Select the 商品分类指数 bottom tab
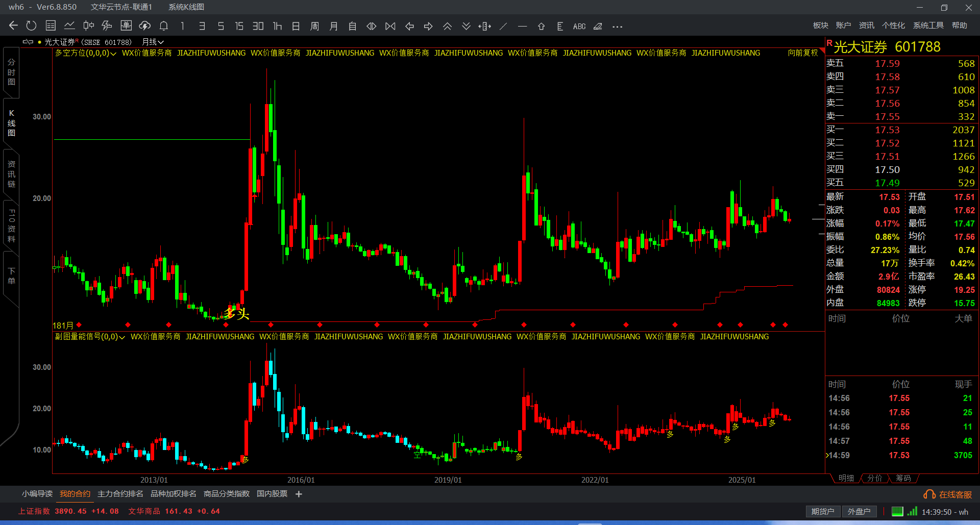 tap(226, 493)
